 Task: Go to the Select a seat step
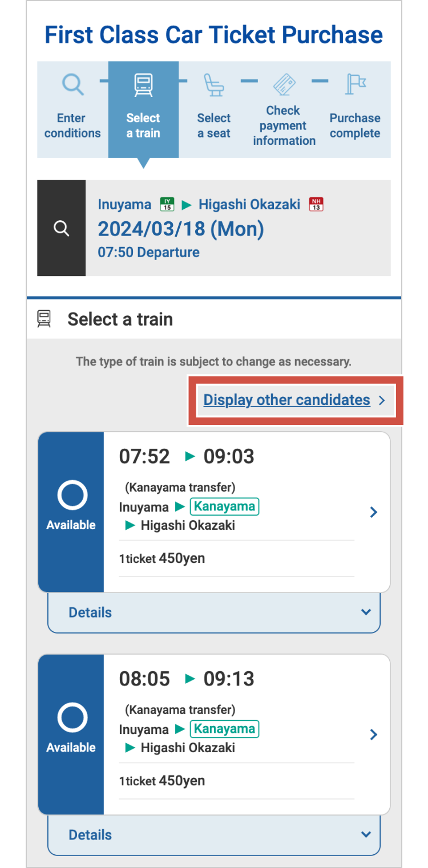pyautogui.click(x=214, y=125)
